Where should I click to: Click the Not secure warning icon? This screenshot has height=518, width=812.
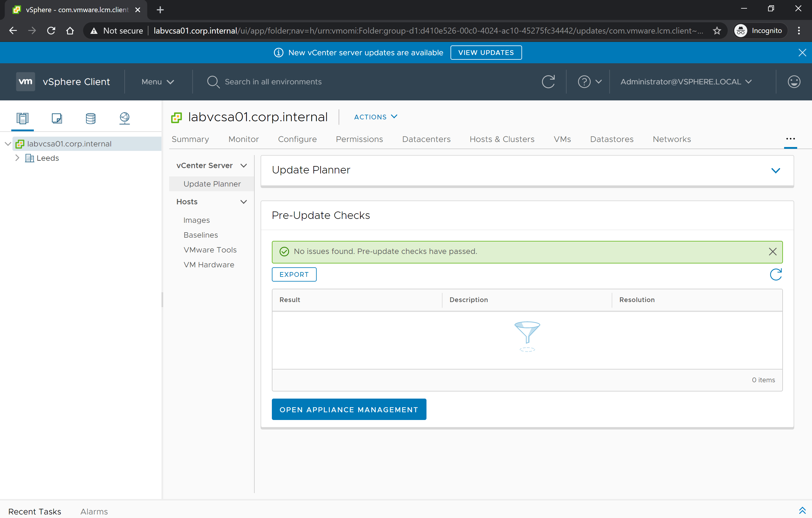coord(94,31)
